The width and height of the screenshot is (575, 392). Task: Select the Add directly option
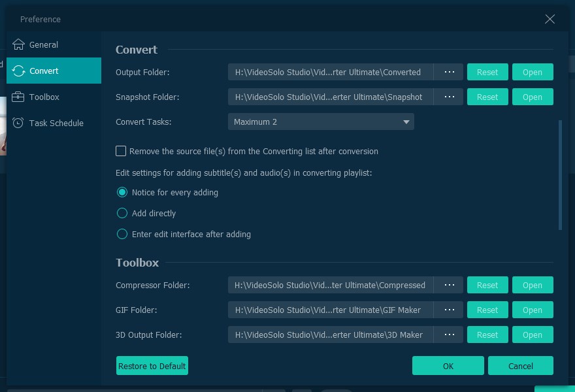pos(122,213)
